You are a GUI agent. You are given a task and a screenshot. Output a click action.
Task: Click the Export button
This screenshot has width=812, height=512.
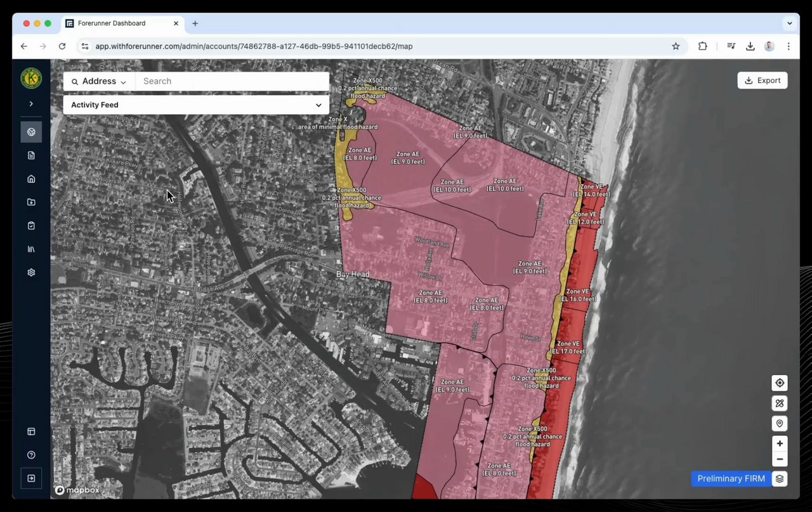click(x=763, y=81)
